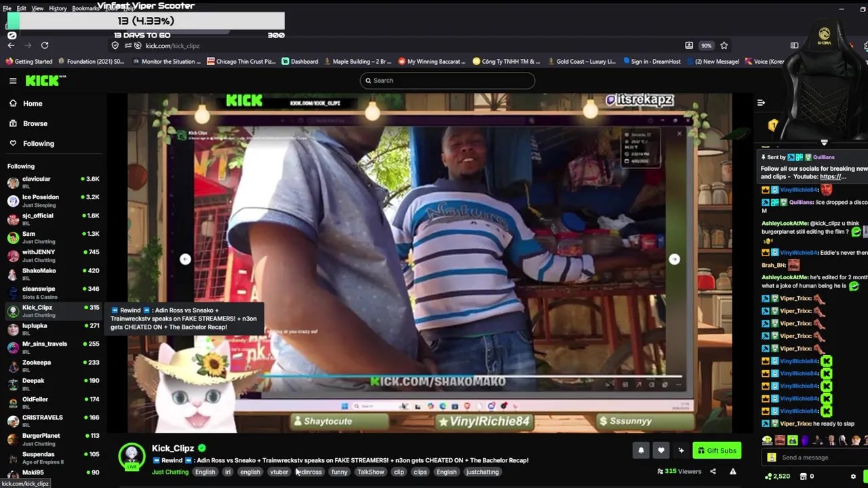The width and height of the screenshot is (868, 488).
Task: Click the Just Chatting category link
Action: [170, 472]
